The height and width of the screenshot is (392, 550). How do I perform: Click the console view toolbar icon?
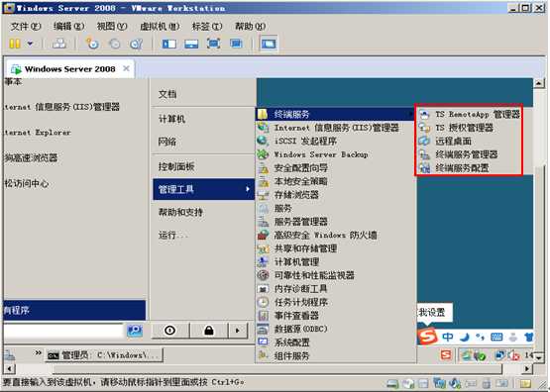(x=269, y=44)
